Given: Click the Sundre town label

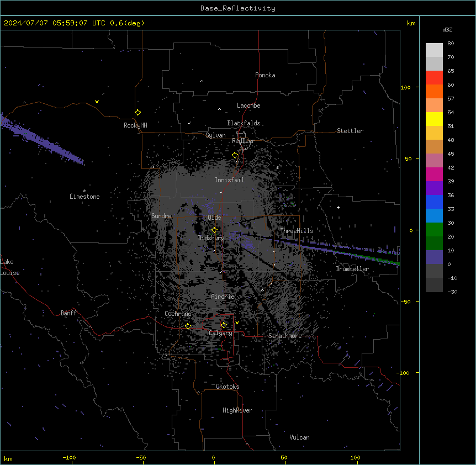Looking at the screenshot, I should pyautogui.click(x=161, y=216).
